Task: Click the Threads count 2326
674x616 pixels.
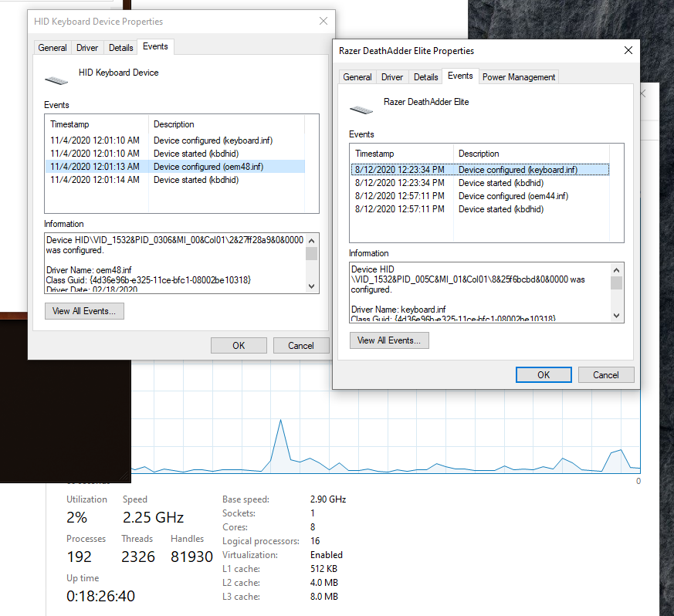Action: (x=138, y=557)
